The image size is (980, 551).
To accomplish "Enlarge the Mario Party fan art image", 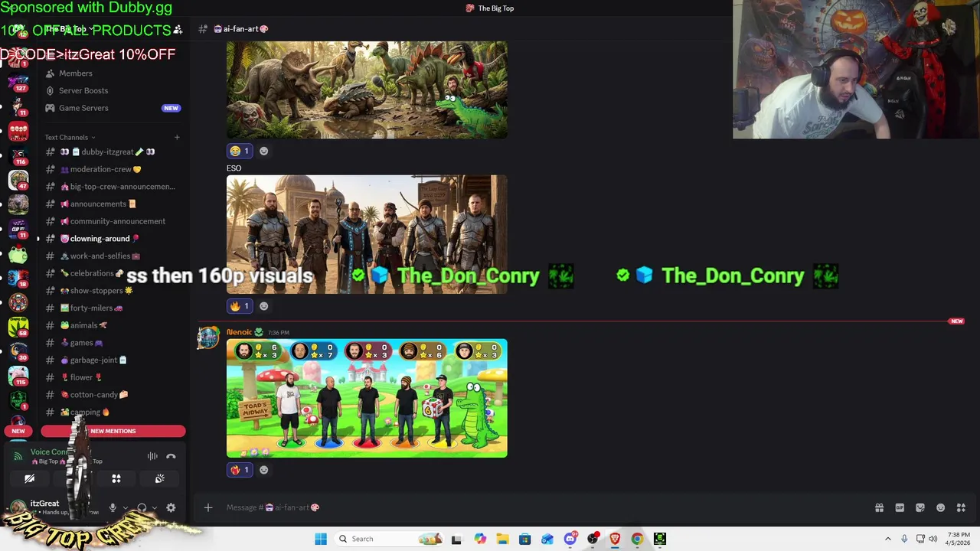I will coord(367,398).
